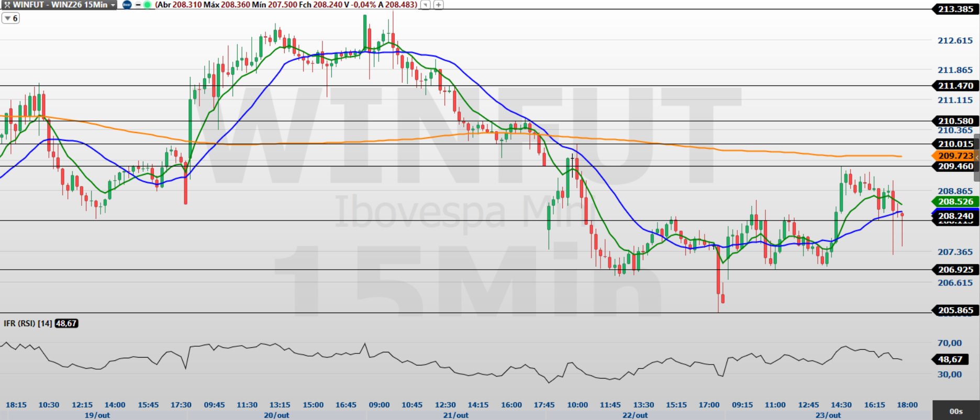This screenshot has height=420, width=980.
Task: Click the crossed-tools icon beside WINFUT title
Action: [x=7, y=5]
